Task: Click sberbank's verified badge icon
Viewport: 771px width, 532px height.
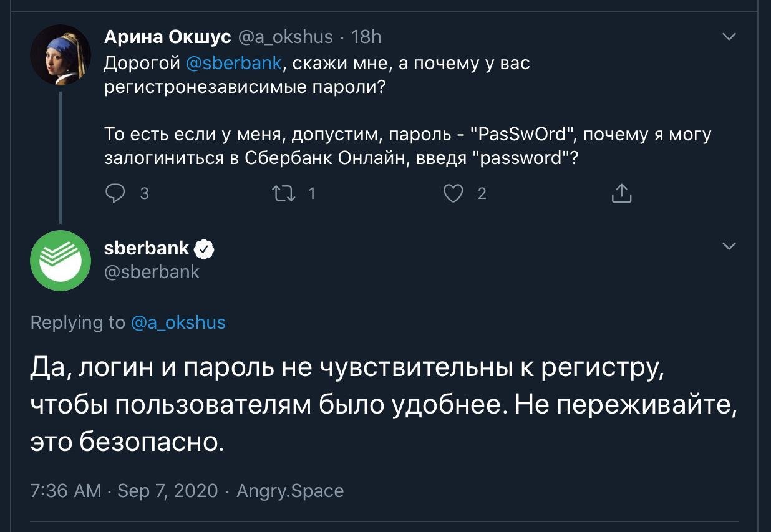Action: click(205, 249)
